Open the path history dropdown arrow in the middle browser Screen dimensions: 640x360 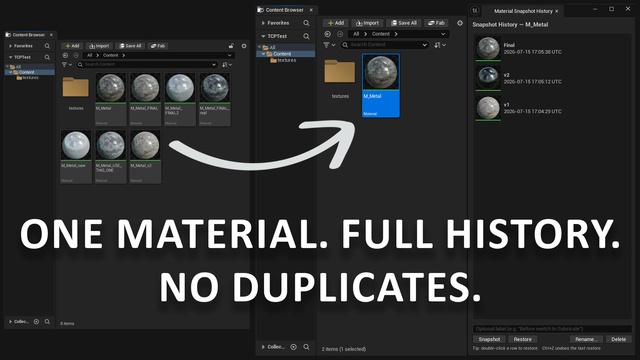[443, 34]
